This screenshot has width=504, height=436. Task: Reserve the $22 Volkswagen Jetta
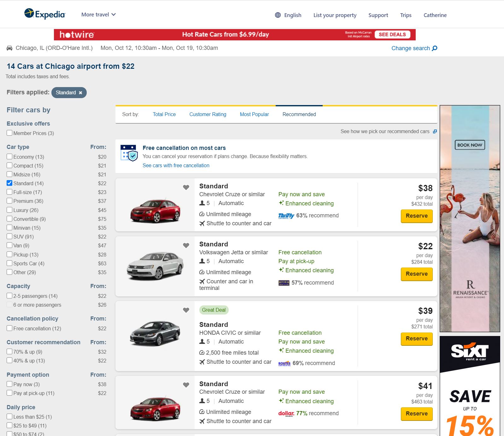pyautogui.click(x=417, y=274)
